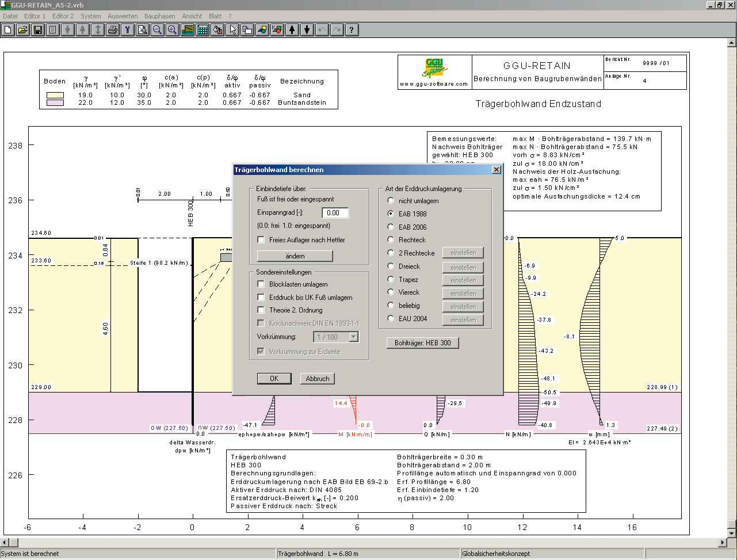Click the greyed single up arrow toolbar icon
Viewport: 737px width, 560px height.
coord(83,30)
